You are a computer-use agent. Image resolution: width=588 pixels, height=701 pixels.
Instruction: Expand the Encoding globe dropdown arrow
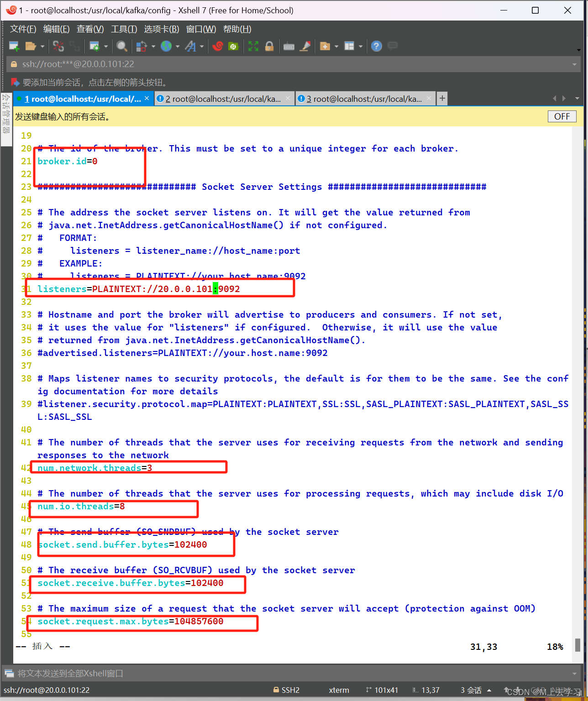coord(178,46)
